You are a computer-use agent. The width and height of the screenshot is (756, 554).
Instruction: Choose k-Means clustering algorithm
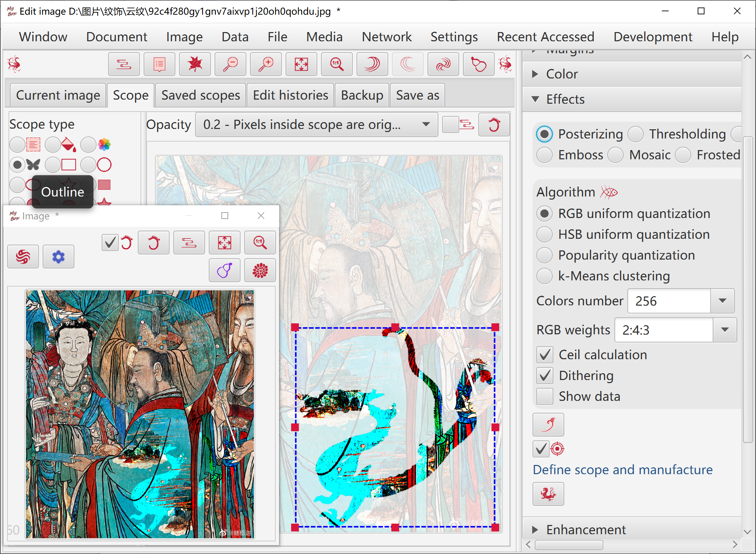point(544,276)
